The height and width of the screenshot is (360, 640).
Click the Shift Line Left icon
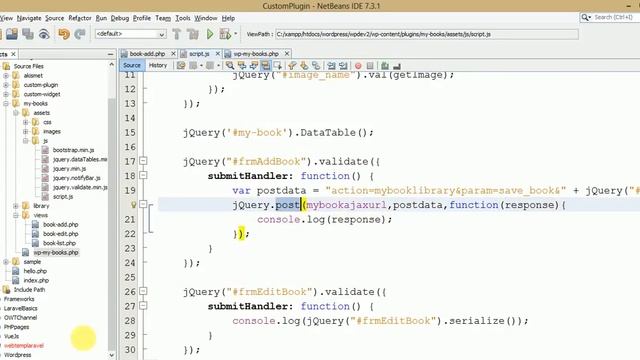331,65
